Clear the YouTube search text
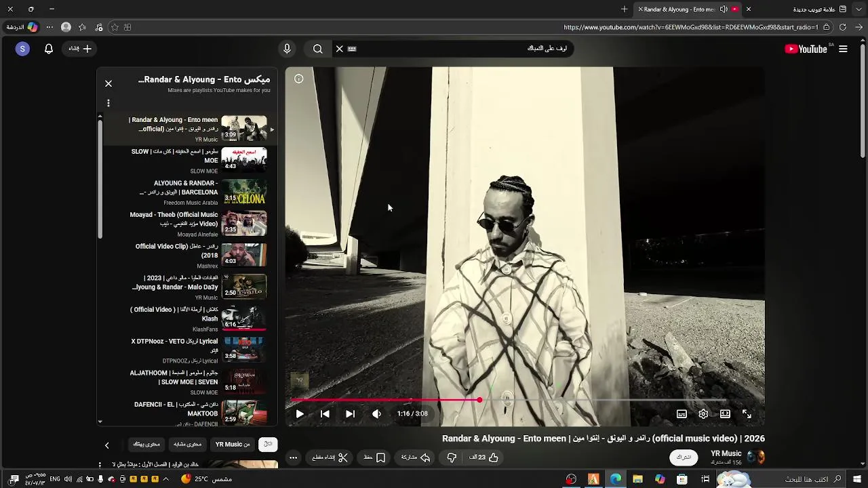 [340, 49]
